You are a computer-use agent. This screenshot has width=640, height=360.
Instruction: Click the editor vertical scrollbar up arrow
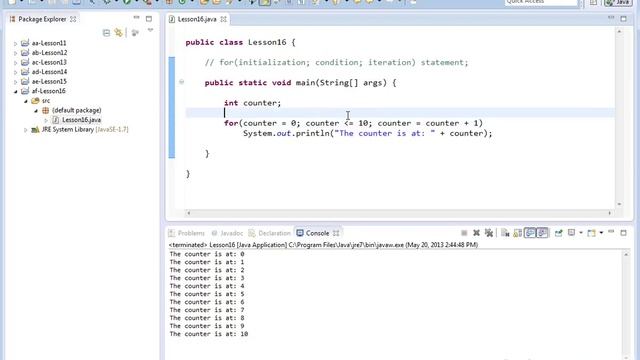point(620,32)
